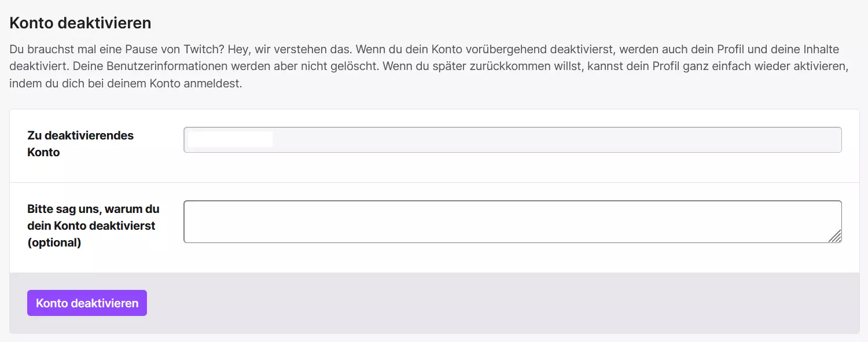Viewport: 868px width, 342px height.
Task: Click the gray footer bar holding the button
Action: point(463,303)
